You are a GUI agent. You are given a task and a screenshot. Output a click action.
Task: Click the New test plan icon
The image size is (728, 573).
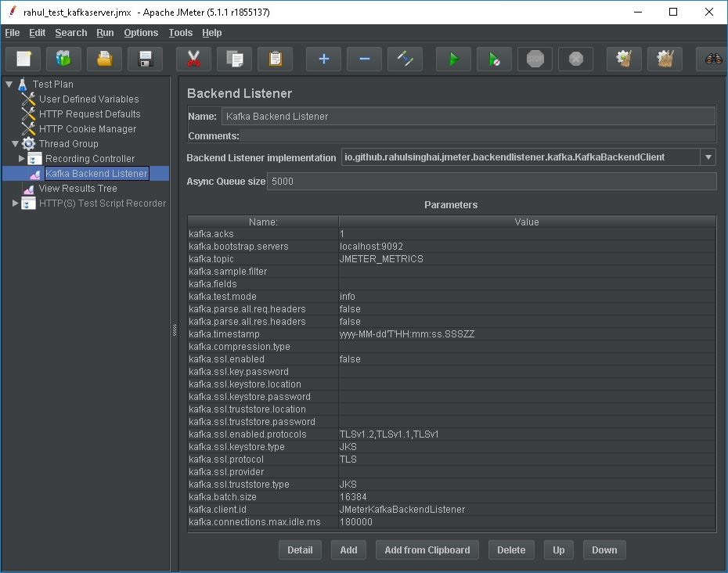pyautogui.click(x=23, y=59)
